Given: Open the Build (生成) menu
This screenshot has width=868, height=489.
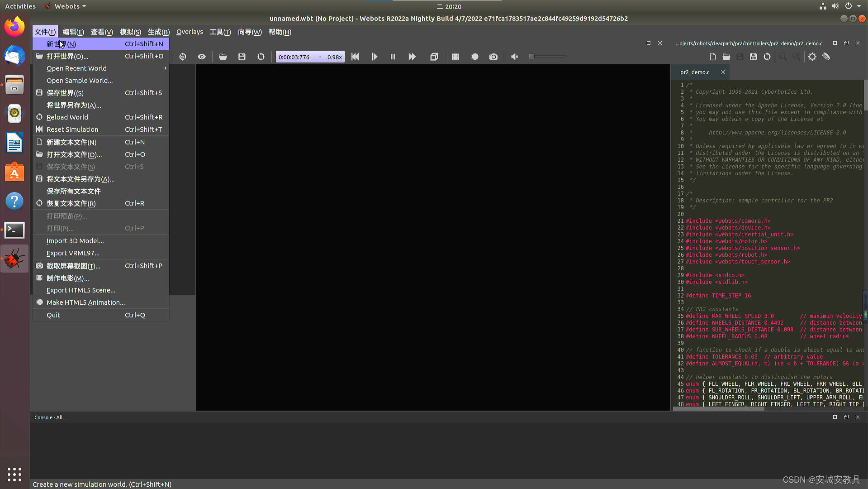Looking at the screenshot, I should (x=159, y=32).
